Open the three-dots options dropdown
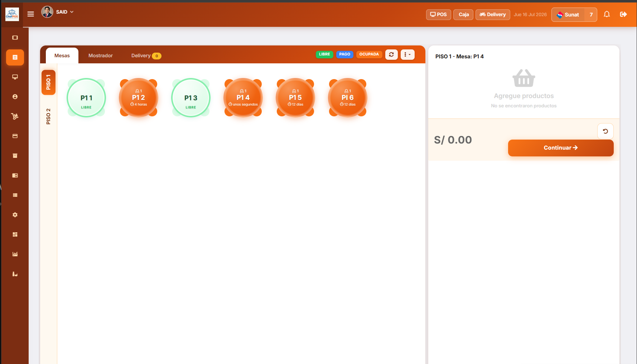This screenshot has width=637, height=364. pyautogui.click(x=407, y=54)
